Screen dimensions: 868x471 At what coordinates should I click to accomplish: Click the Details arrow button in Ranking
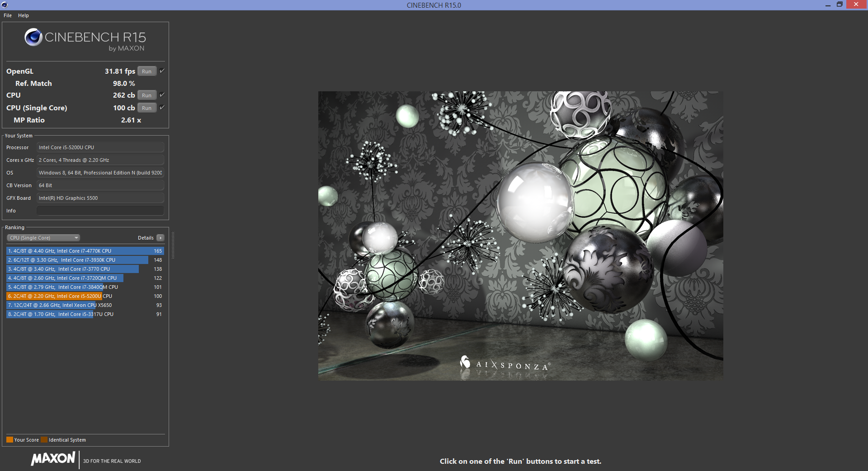tap(160, 238)
